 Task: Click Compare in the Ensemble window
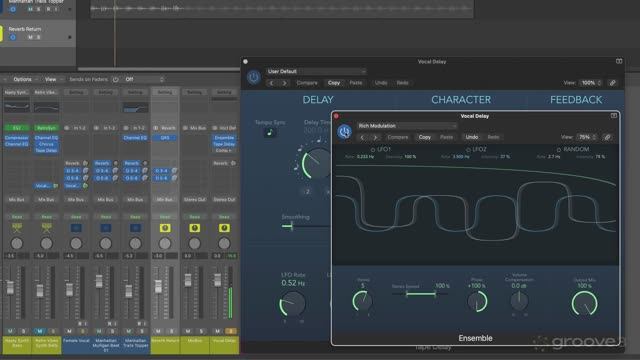click(x=398, y=137)
